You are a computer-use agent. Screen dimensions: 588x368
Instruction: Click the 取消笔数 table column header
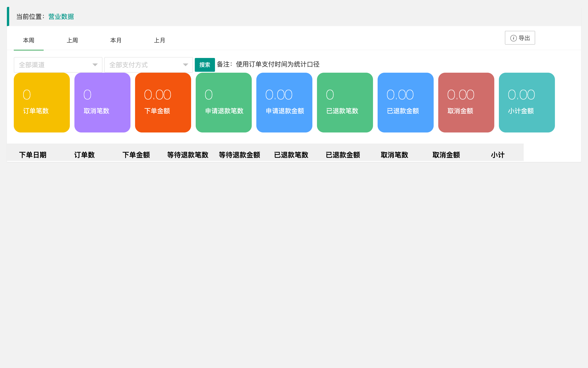pos(394,155)
